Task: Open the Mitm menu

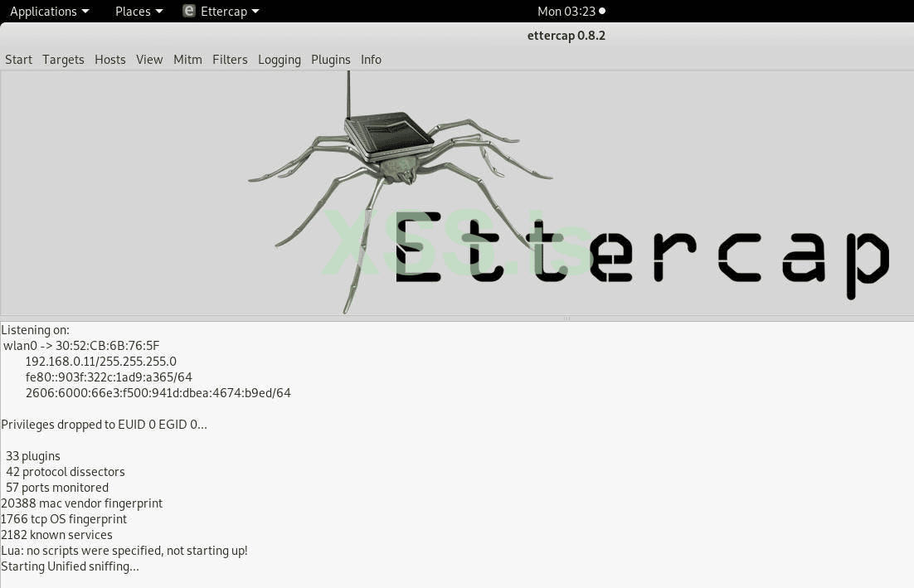Action: pos(187,60)
